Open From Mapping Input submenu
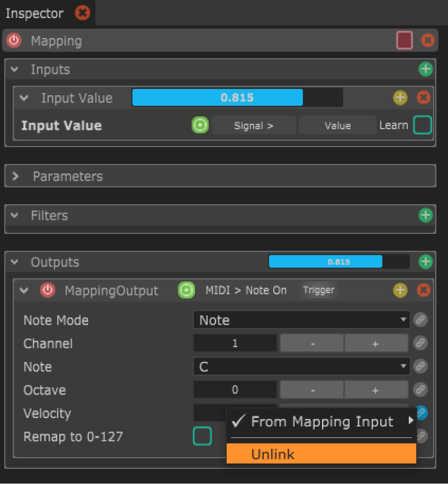The image size is (448, 484). point(322,422)
